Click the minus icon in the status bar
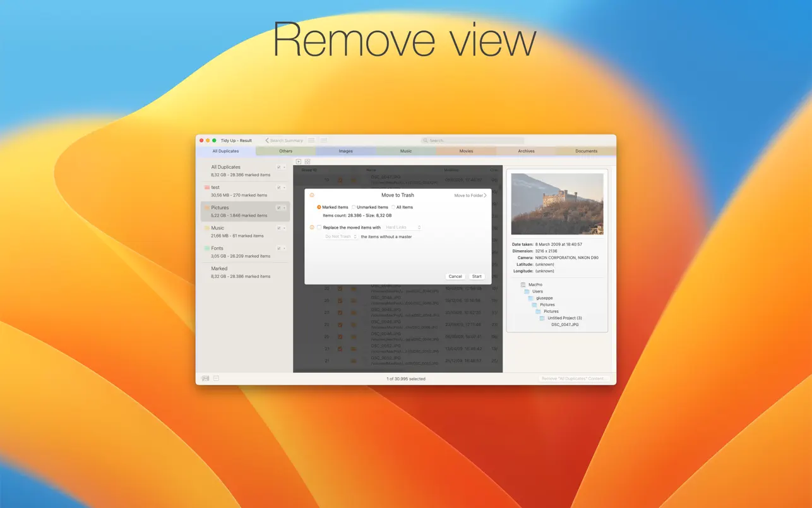Screen dimensions: 812x508 coord(216,378)
